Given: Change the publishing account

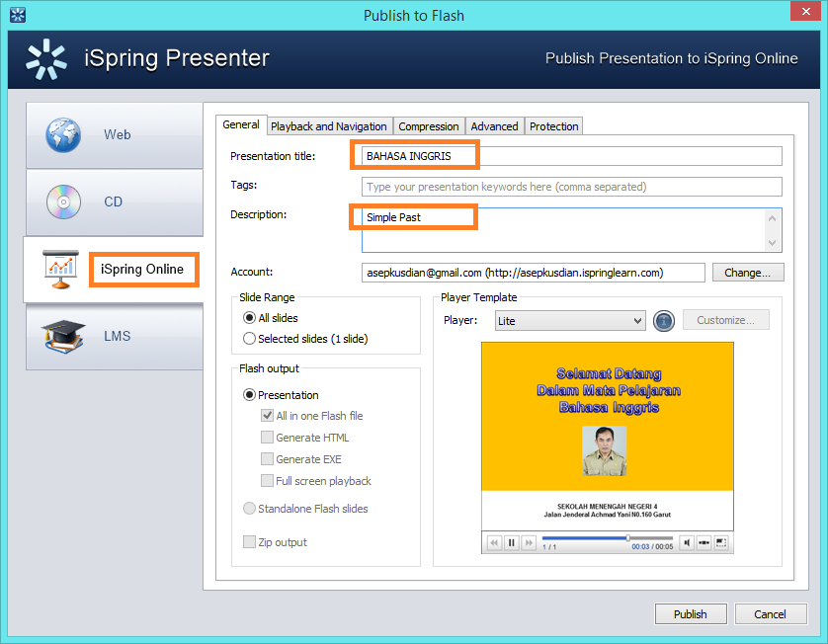Looking at the screenshot, I should (x=748, y=273).
